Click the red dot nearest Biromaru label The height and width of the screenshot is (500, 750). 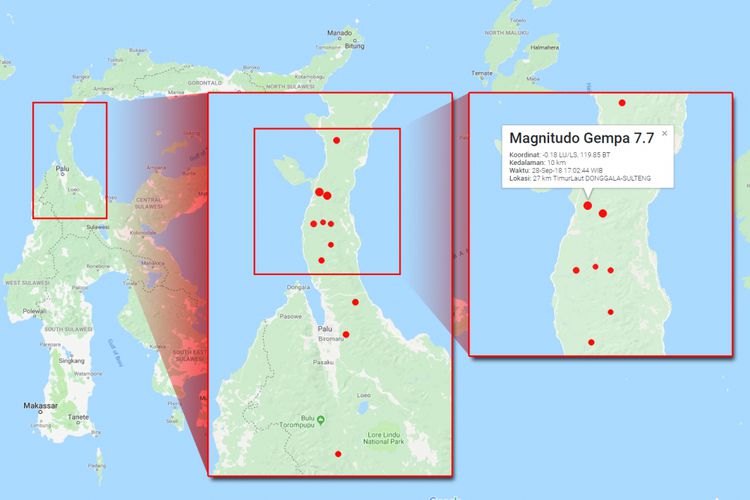[x=346, y=335]
